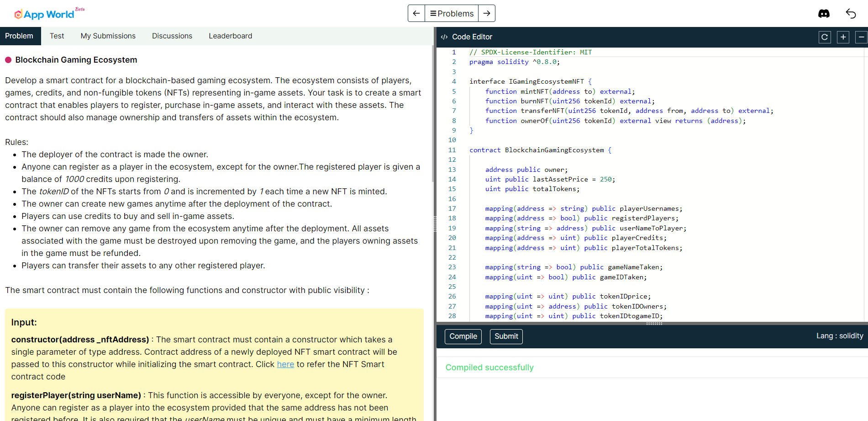The height and width of the screenshot is (421, 868).
Task: Click 'registerPlayer(string userName)' heading
Action: [76, 395]
